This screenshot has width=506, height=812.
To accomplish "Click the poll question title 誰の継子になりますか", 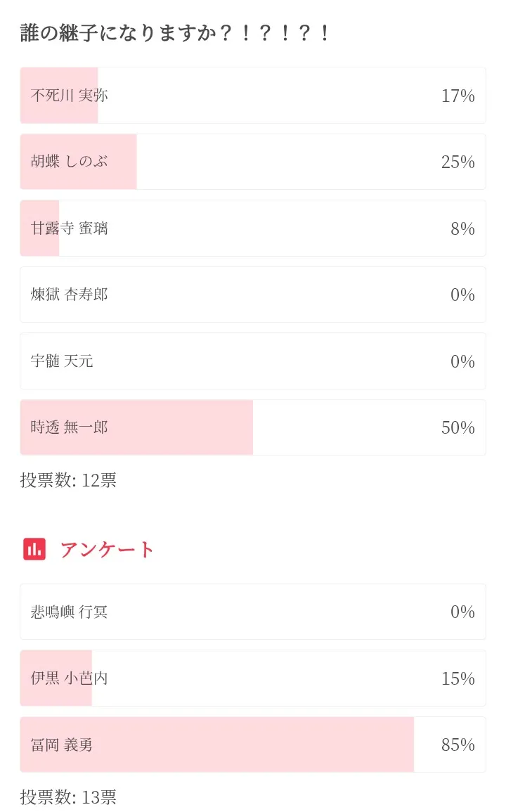I will pyautogui.click(x=174, y=33).
